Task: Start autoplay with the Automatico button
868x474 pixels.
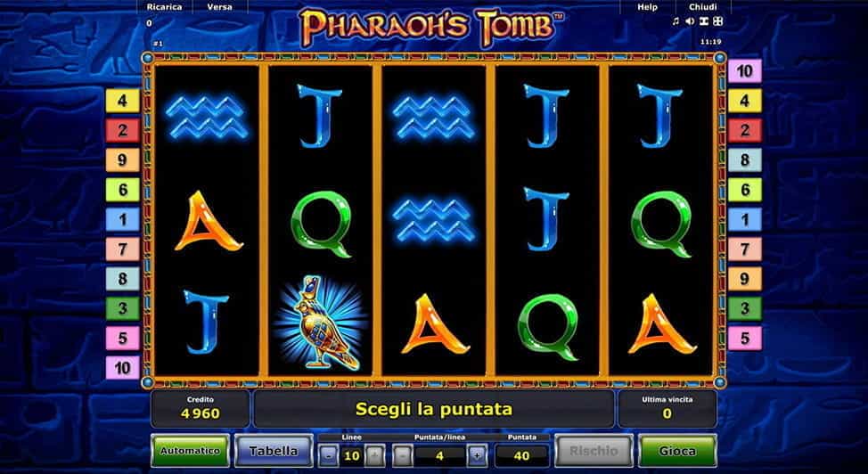Action: 190,451
